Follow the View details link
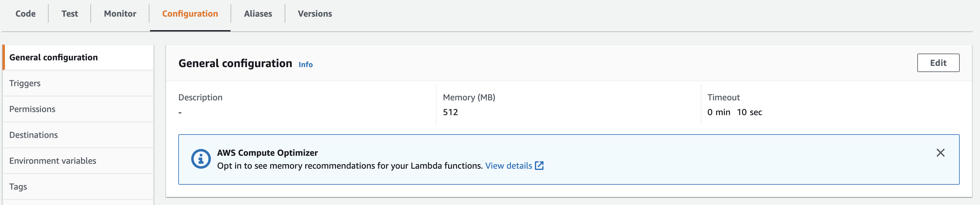The width and height of the screenshot is (980, 205). click(x=509, y=166)
